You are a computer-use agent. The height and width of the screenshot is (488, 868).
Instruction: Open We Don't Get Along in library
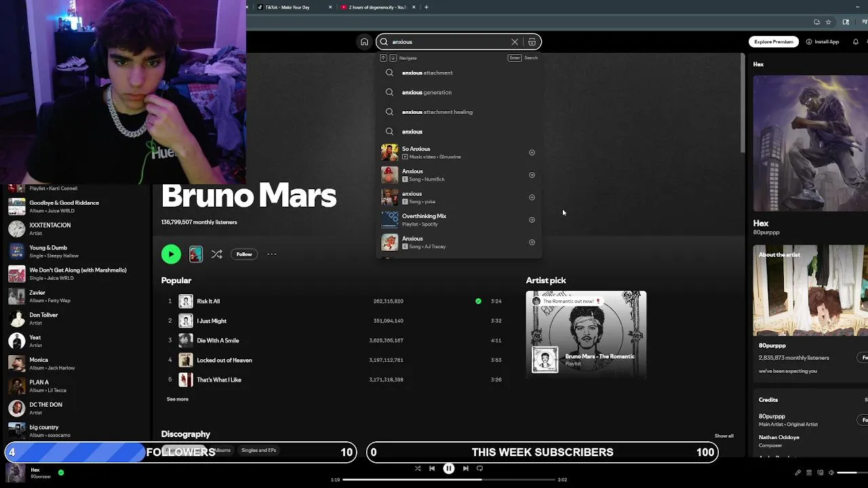[x=75, y=273]
